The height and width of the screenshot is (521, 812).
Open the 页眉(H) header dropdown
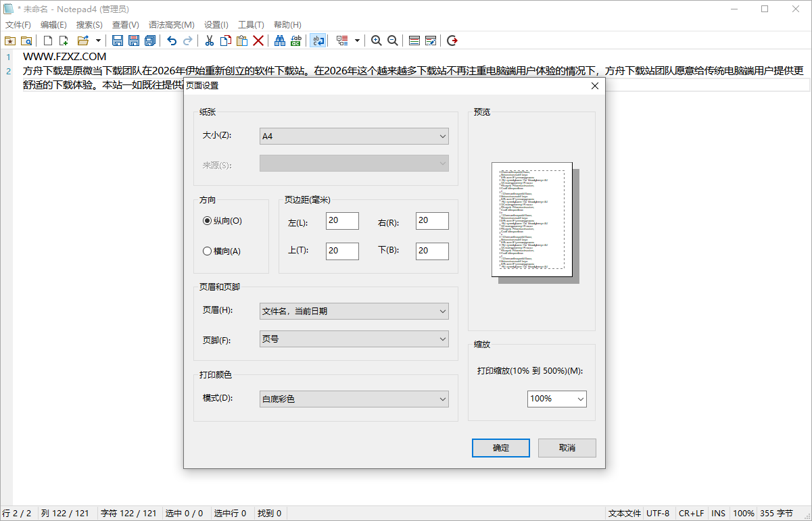354,311
